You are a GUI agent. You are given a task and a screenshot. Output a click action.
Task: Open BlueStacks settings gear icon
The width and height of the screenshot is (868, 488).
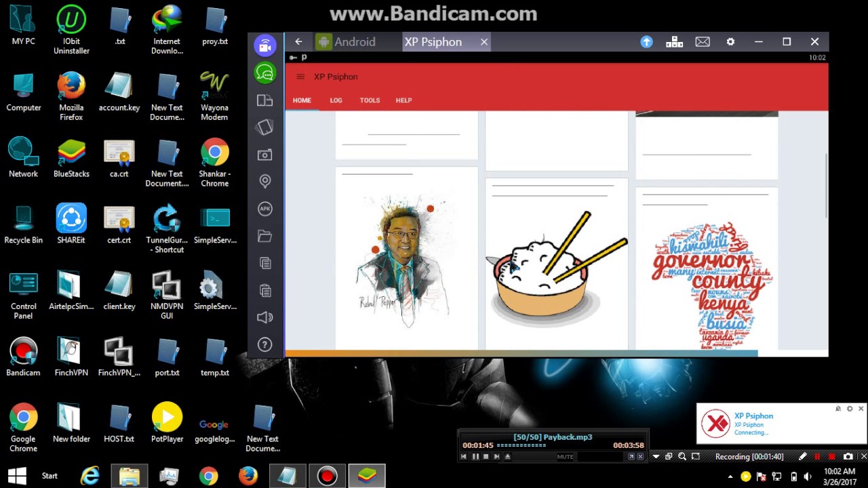730,42
